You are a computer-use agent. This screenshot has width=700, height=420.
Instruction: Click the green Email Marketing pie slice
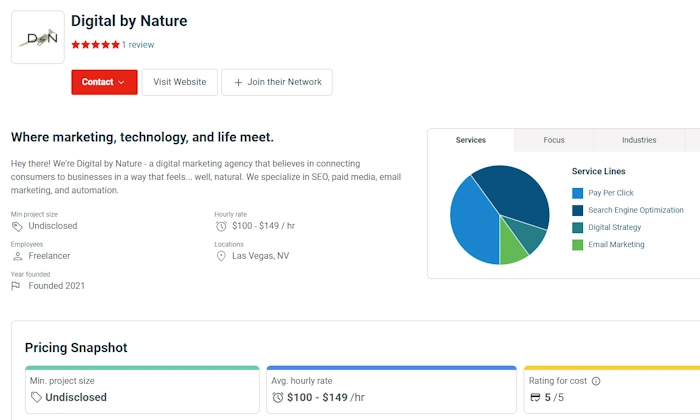coord(512,248)
